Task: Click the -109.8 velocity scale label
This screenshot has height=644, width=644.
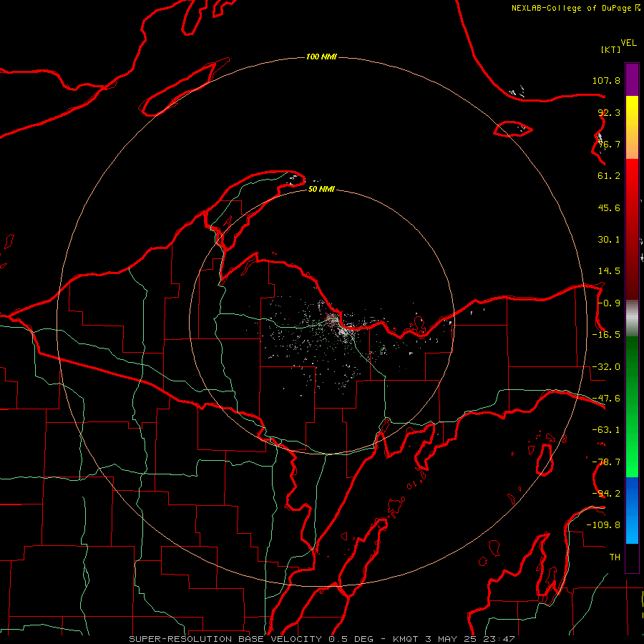Action: tap(603, 525)
